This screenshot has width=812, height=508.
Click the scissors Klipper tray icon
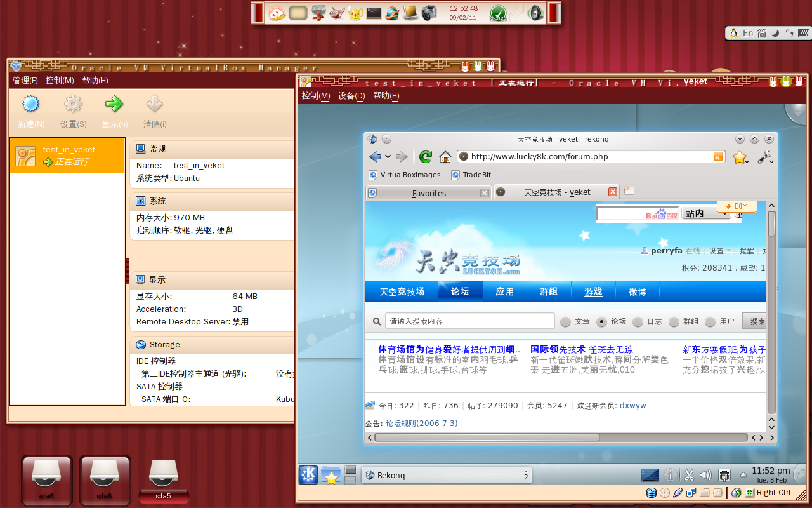click(689, 475)
